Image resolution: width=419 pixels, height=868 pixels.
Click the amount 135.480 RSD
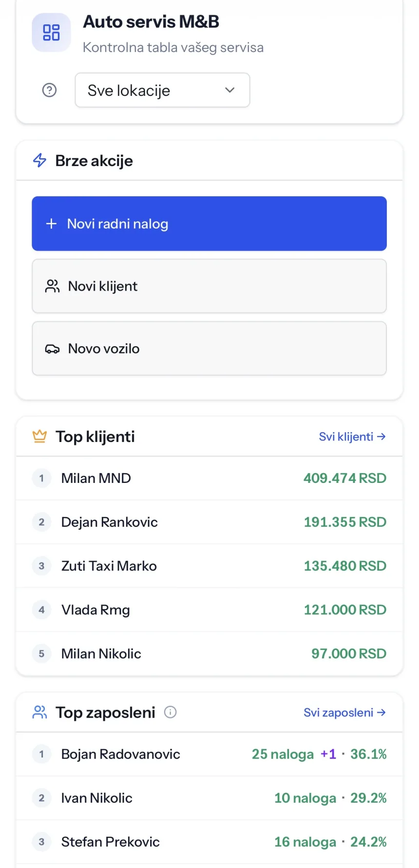[x=345, y=566]
